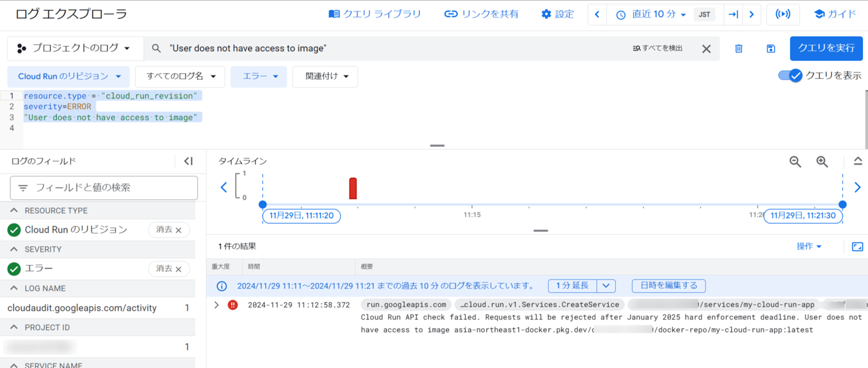Collapse LOG NAME section
868x368 pixels.
click(14, 288)
